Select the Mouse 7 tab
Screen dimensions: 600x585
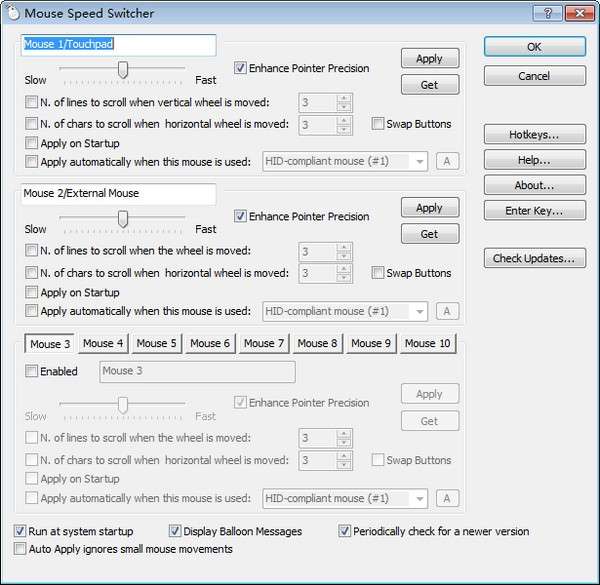coord(264,343)
